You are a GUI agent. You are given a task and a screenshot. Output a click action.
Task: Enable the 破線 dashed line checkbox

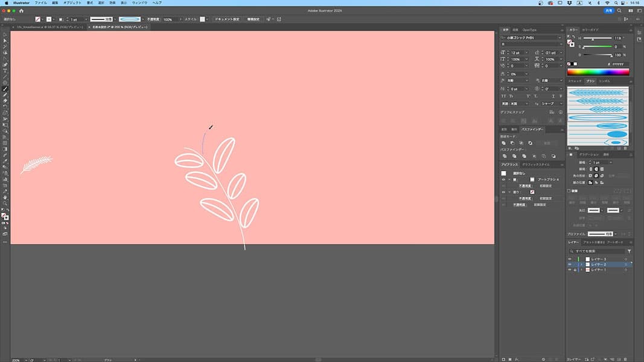[x=569, y=191]
